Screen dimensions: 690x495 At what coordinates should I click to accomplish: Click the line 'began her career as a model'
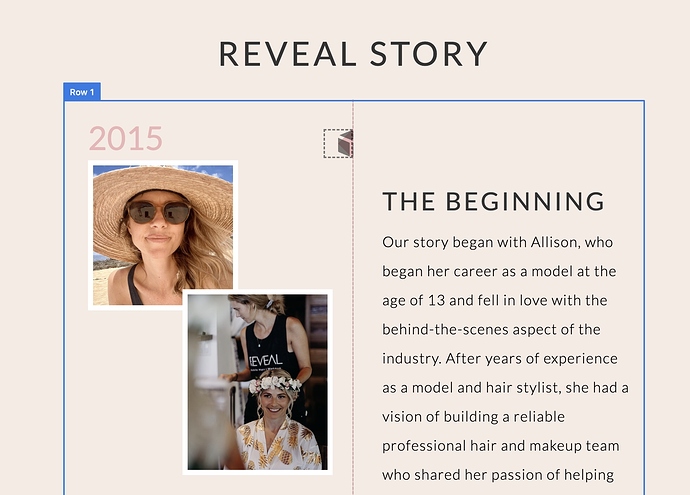[x=499, y=271]
